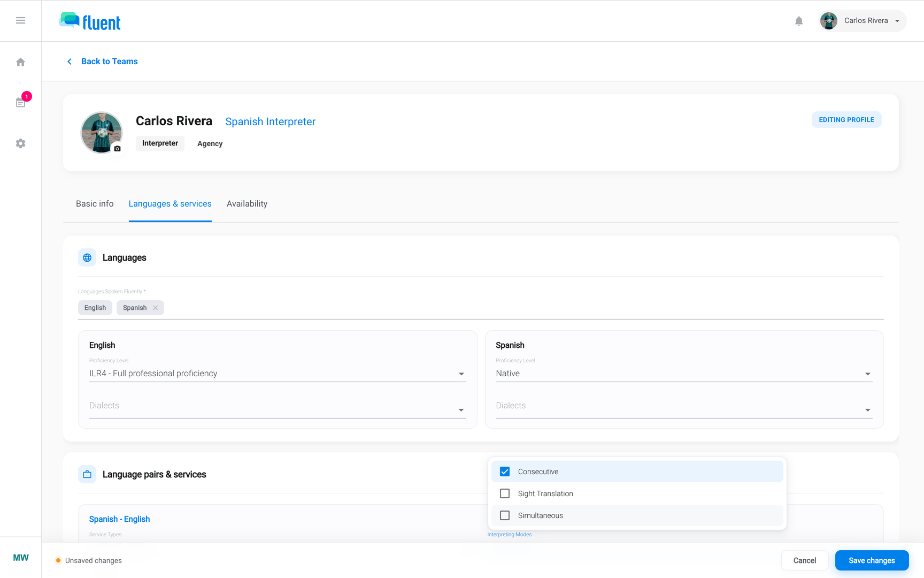This screenshot has width=924, height=578.
Task: Click the English language chip
Action: 95,308
